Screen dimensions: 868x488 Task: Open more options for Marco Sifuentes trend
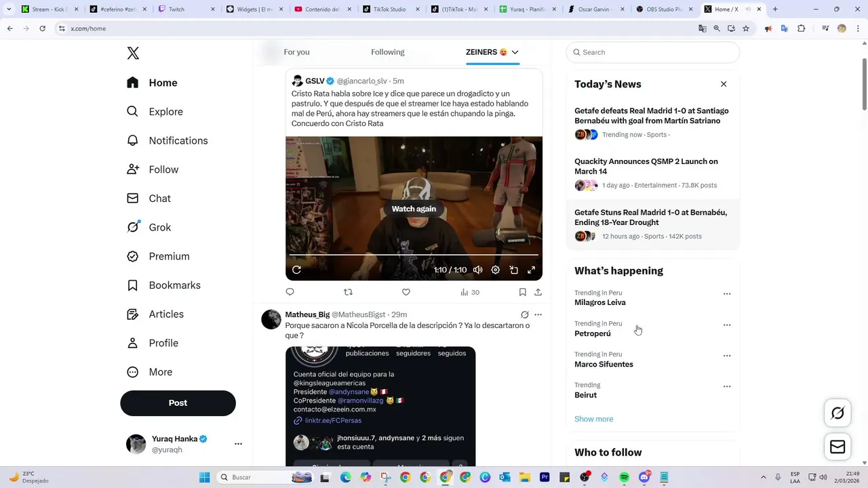tap(727, 356)
